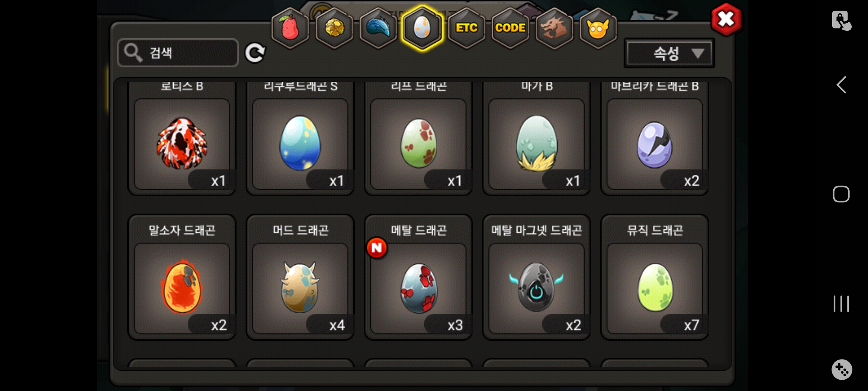Viewport: 868px width, 391px height.
Task: Select the gold nugget category tab
Action: 334,28
